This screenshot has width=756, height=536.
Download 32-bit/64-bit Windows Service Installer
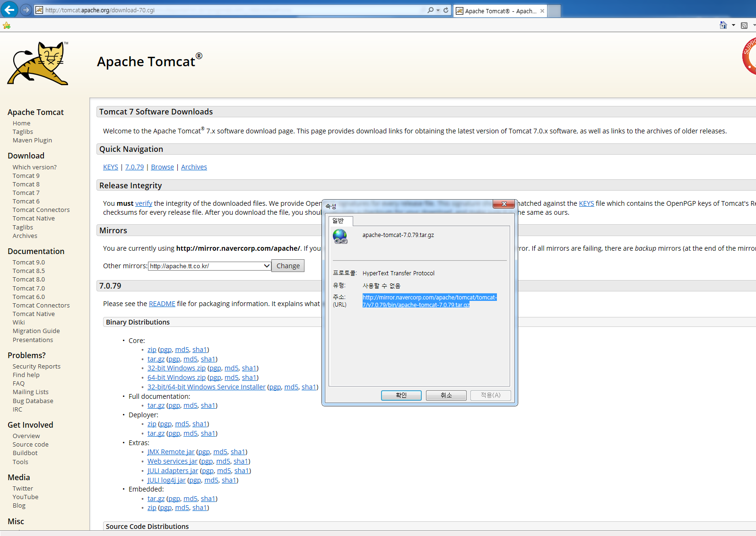coord(207,387)
